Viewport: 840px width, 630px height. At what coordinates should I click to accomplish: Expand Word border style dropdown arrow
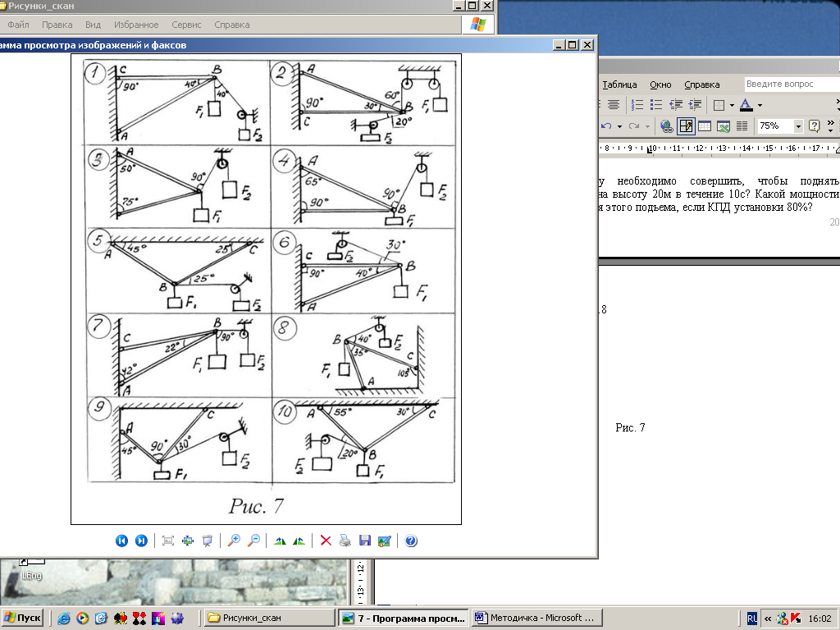tap(732, 105)
